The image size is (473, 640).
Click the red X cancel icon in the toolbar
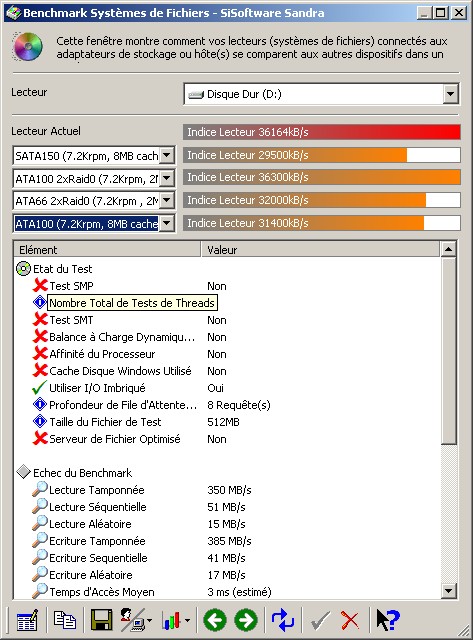[x=350, y=620]
